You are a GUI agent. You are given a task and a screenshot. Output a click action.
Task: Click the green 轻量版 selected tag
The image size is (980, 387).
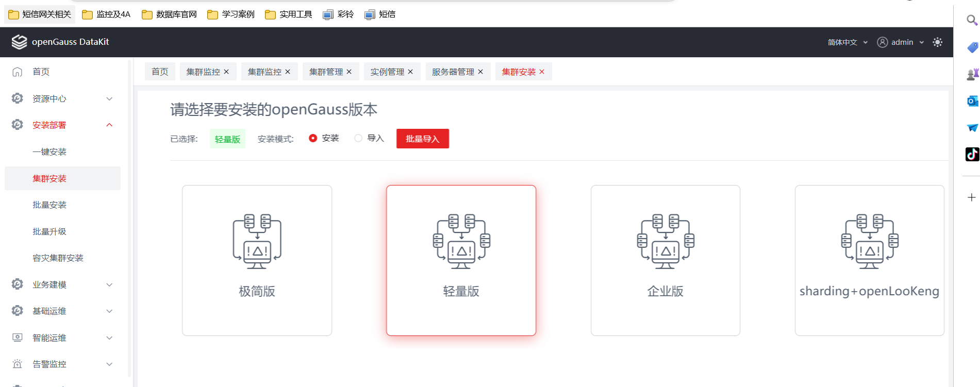pos(227,139)
